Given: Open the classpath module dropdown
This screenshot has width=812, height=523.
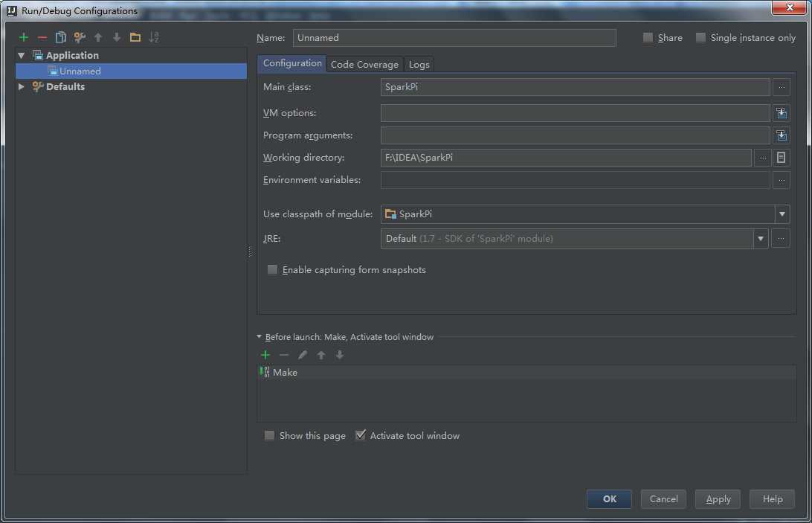Looking at the screenshot, I should coord(782,214).
